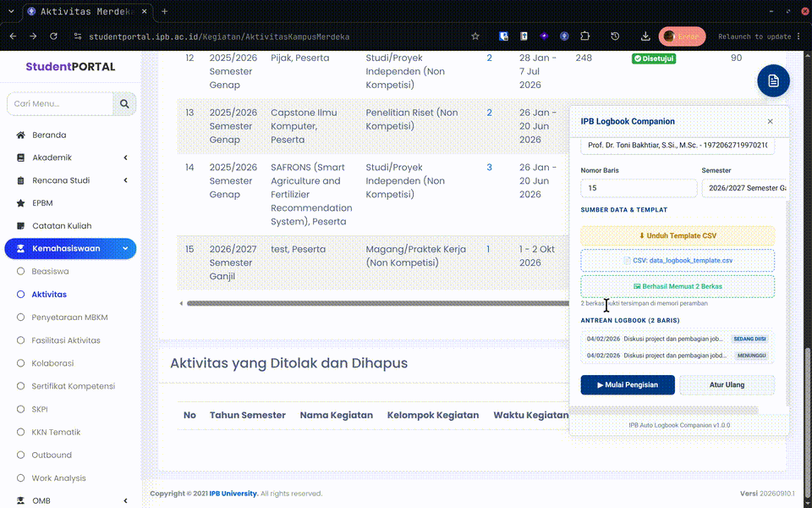Open the tab search dropdown arrow
Viewport: 812px width, 508px height.
(x=11, y=11)
